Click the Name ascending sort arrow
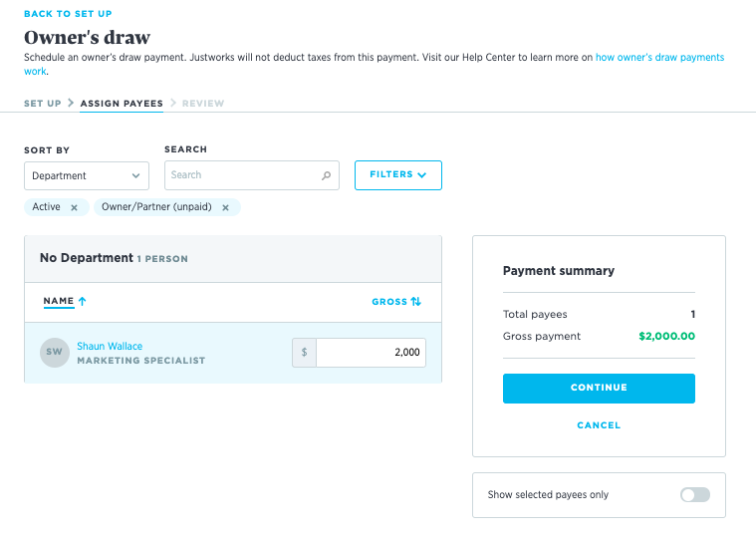 (82, 301)
